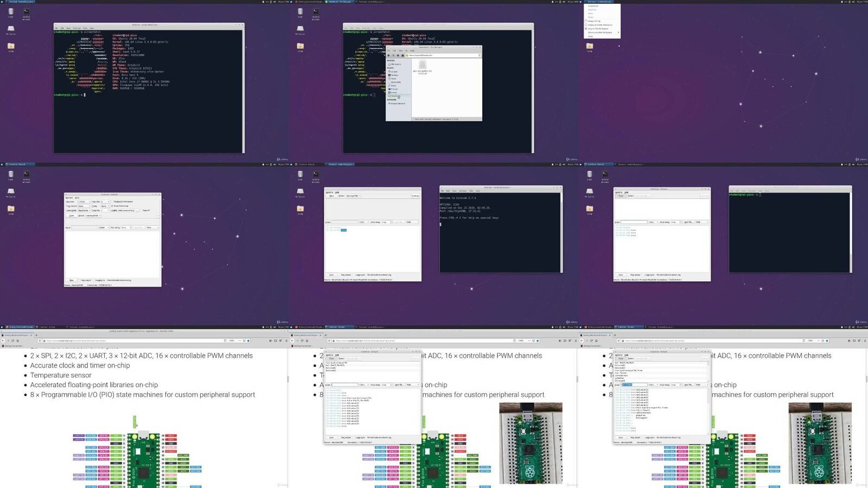Click the back arrow in File Manager toolbar

click(x=388, y=55)
